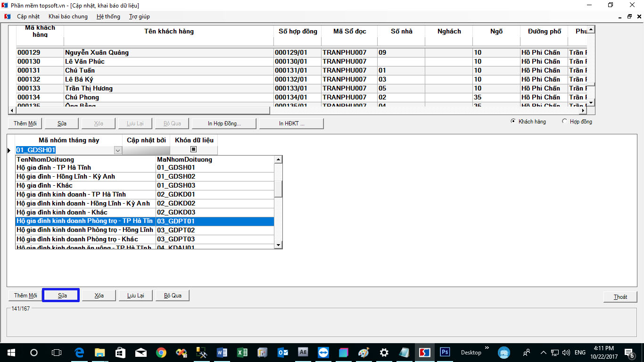Open TeamViewer from the taskbar
The image size is (644, 362).
coord(323,352)
